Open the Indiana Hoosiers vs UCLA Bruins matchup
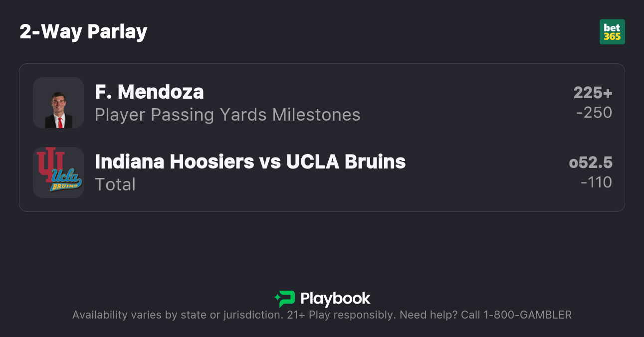644x337 pixels. [x=250, y=162]
